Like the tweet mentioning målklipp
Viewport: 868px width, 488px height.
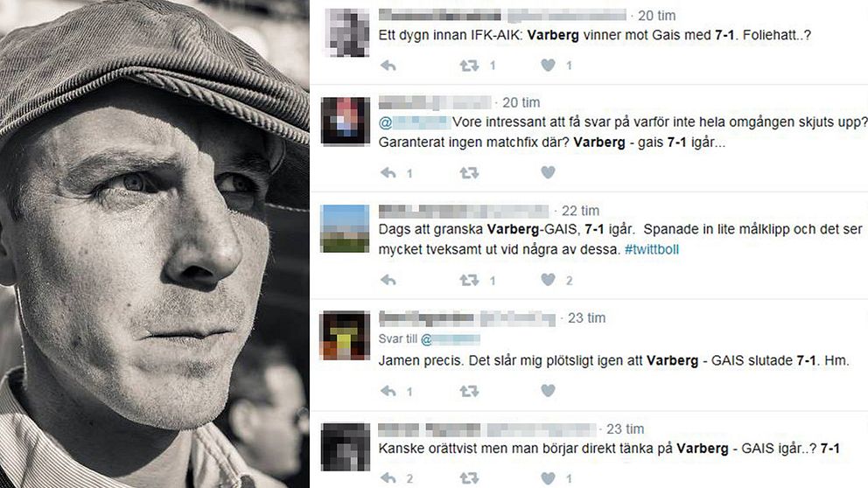point(548,280)
